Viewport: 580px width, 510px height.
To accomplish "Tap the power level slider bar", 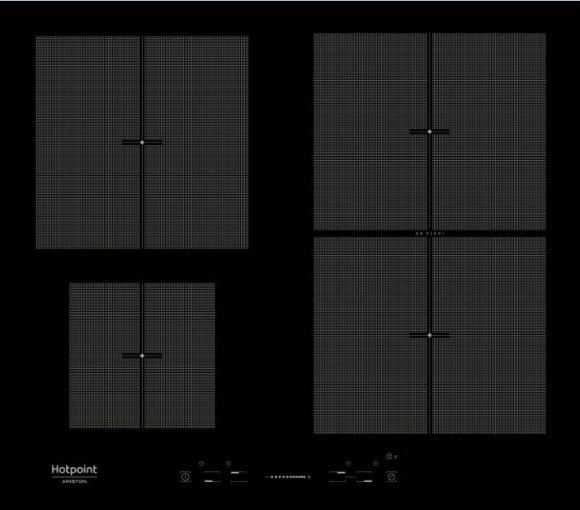I will (x=288, y=477).
